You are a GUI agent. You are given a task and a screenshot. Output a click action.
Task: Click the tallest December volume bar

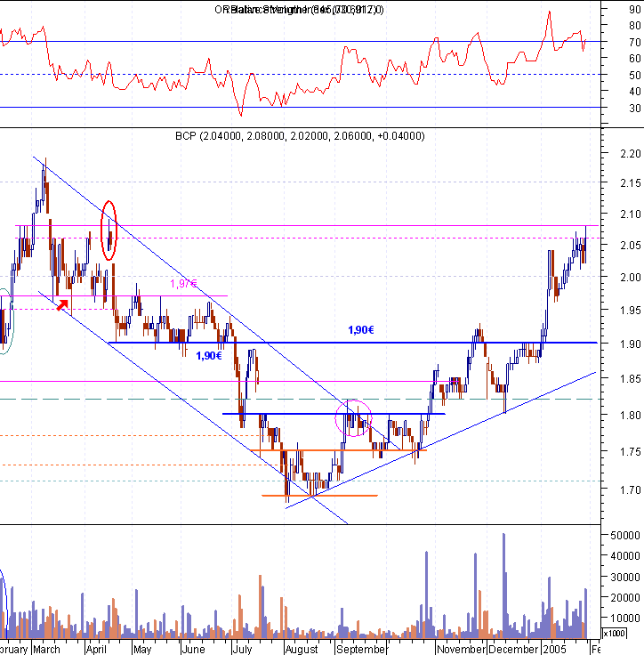pyautogui.click(x=503, y=586)
